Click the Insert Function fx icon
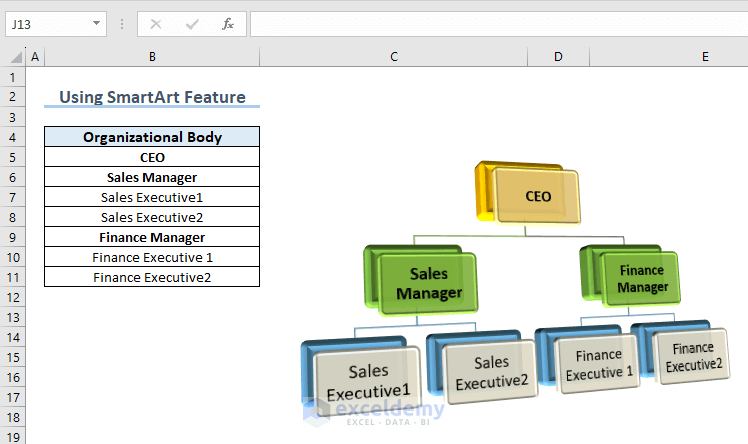Screen dimensions: 748x444 [x=228, y=24]
